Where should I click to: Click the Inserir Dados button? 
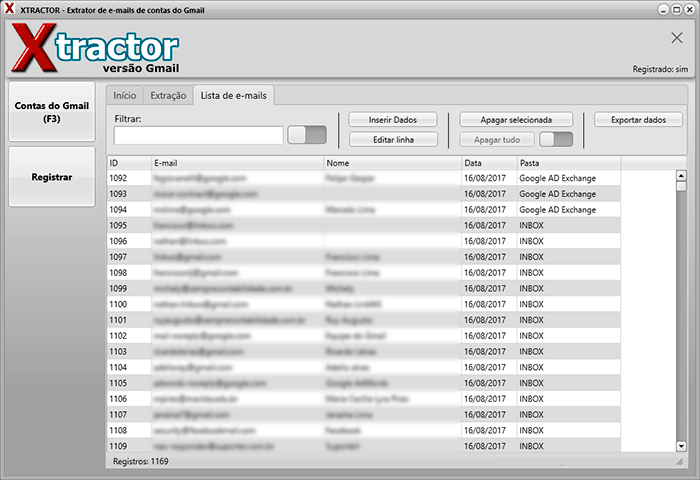point(393,120)
